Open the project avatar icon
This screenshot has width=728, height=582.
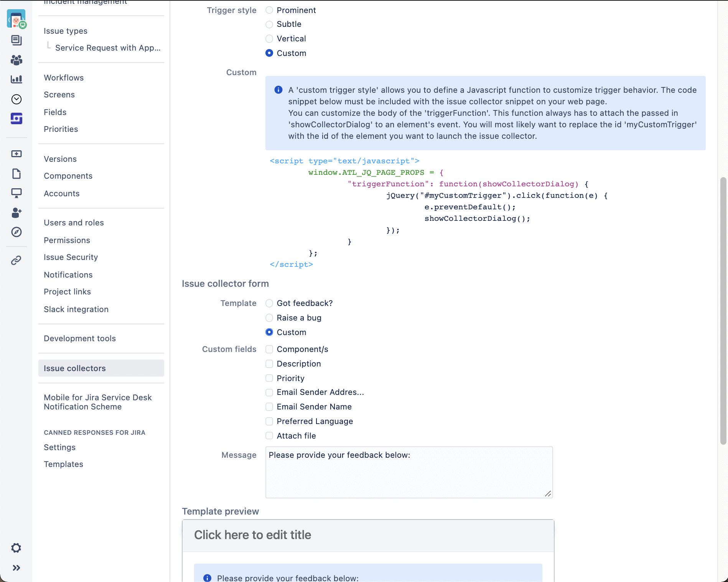click(16, 19)
